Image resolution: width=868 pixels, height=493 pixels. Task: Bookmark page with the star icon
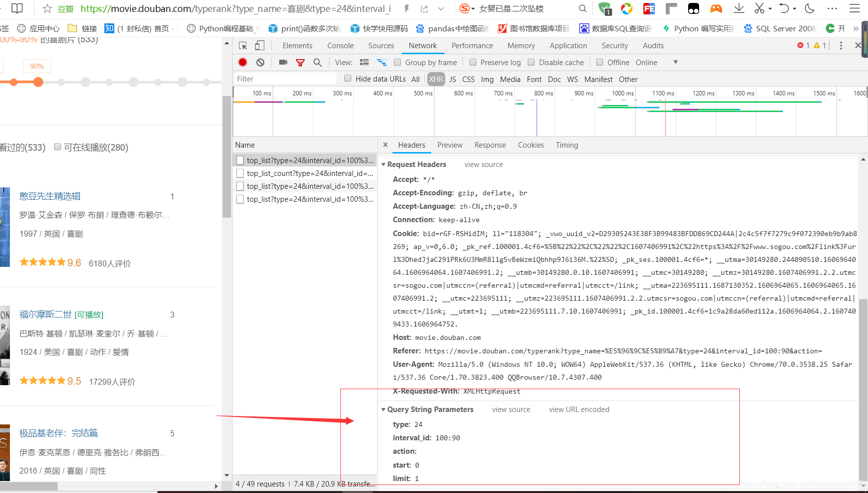(47, 8)
